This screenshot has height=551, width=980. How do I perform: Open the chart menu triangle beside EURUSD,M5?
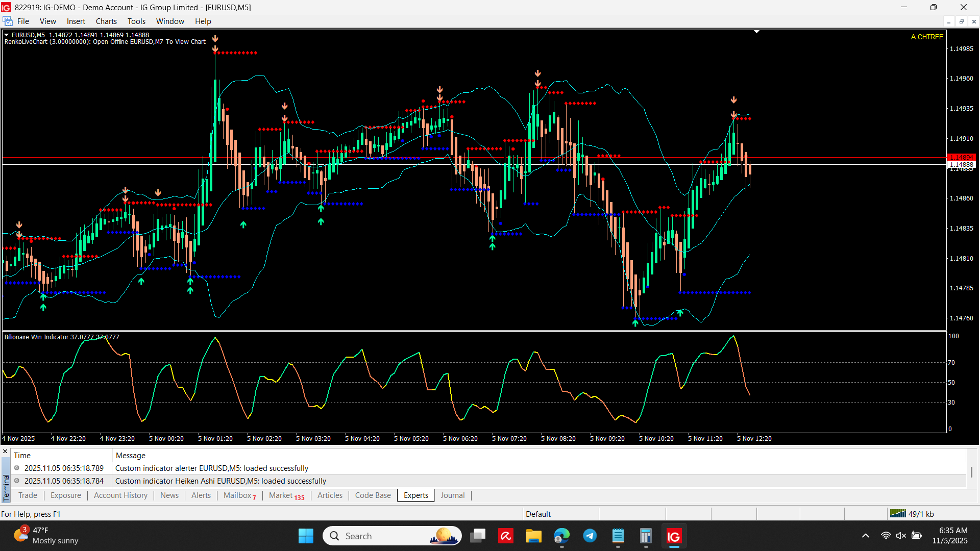7,35
